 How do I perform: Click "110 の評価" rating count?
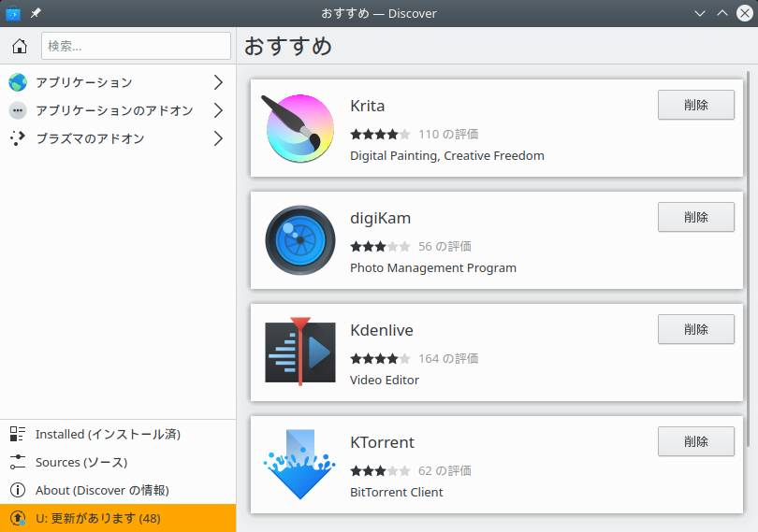coord(448,134)
